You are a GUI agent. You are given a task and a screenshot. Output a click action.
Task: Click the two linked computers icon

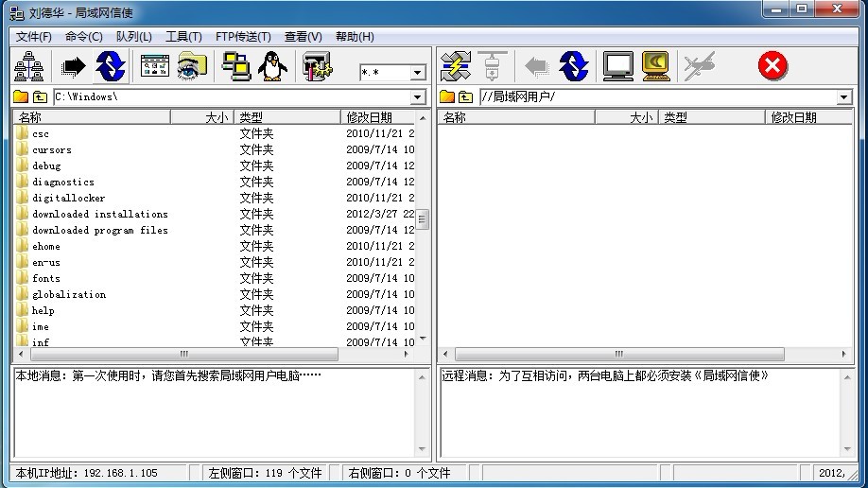[236, 66]
